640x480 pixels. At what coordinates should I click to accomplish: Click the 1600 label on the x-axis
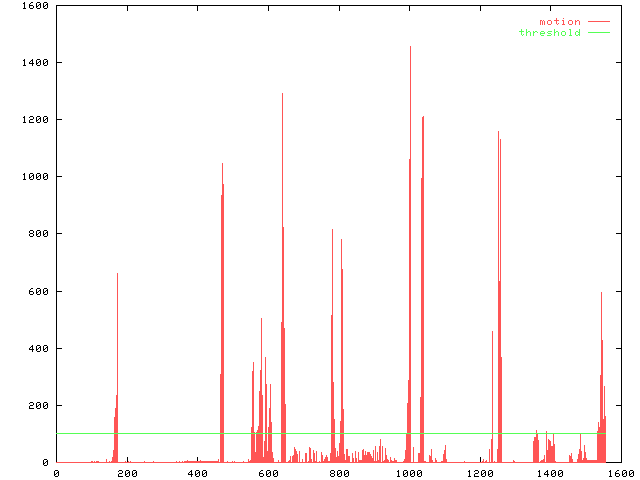pos(619,473)
